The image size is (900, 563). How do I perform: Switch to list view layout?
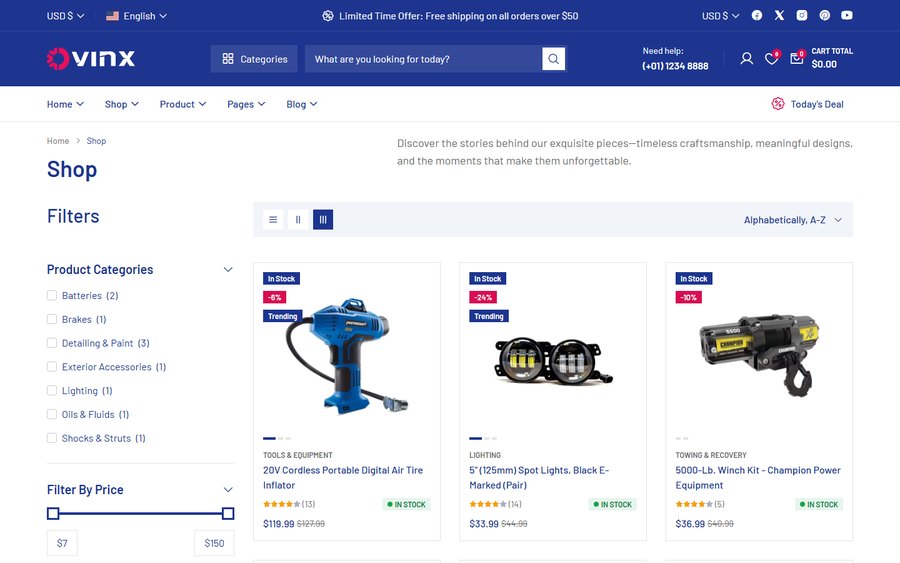[x=273, y=219]
